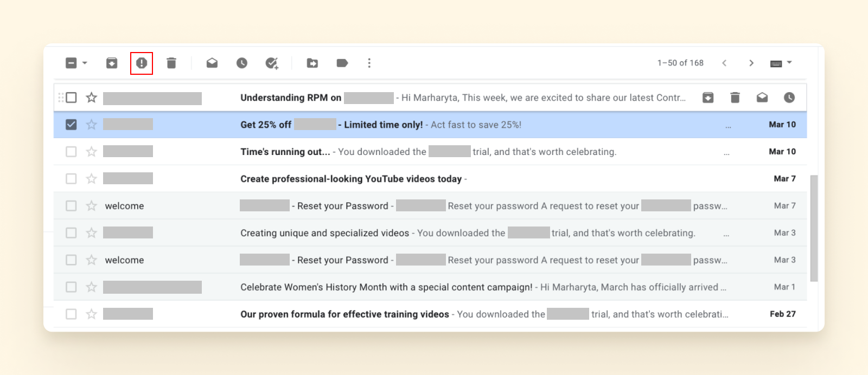
Task: Open Our proven formula for effective training videos
Action: [430, 314]
